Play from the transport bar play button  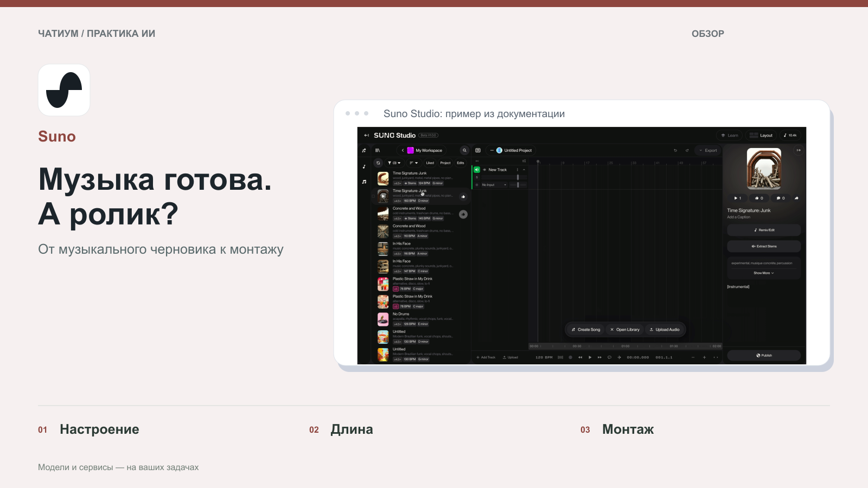click(x=590, y=357)
